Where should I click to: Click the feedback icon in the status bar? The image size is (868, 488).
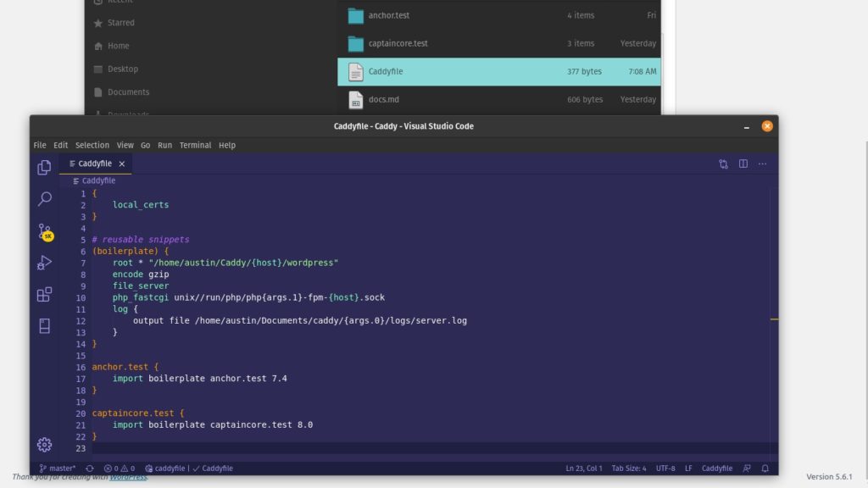(747, 468)
